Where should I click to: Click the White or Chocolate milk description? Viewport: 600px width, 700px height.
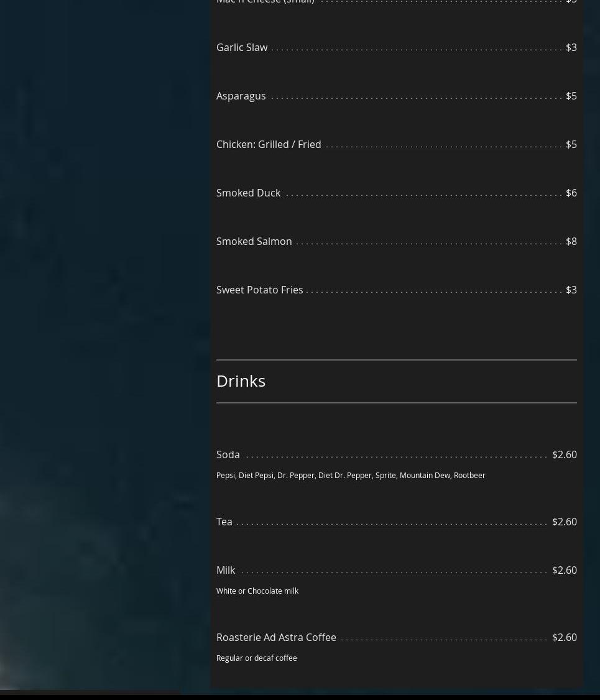(x=257, y=591)
